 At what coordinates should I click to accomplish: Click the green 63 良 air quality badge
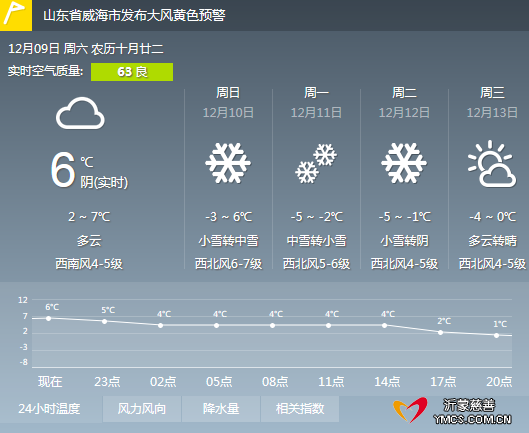point(132,72)
